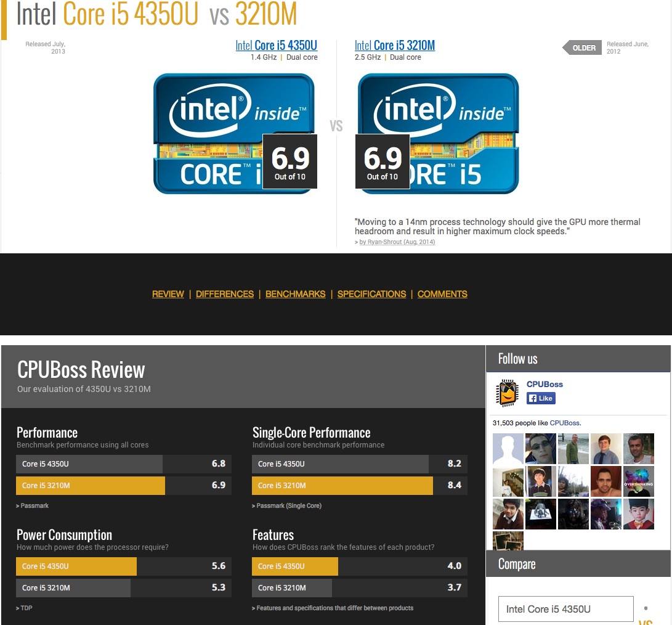Click the 4350U Intel inside logo image
Viewport: 672px width, 625px height.
[234, 133]
